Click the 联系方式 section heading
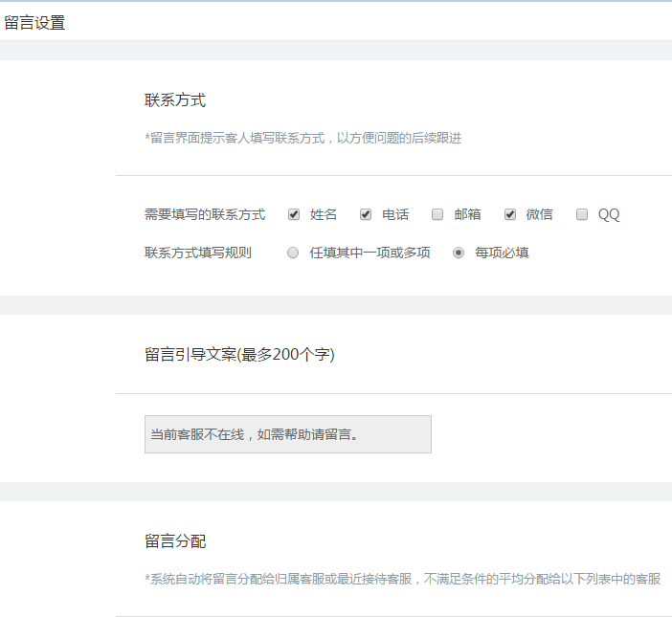 click(175, 100)
